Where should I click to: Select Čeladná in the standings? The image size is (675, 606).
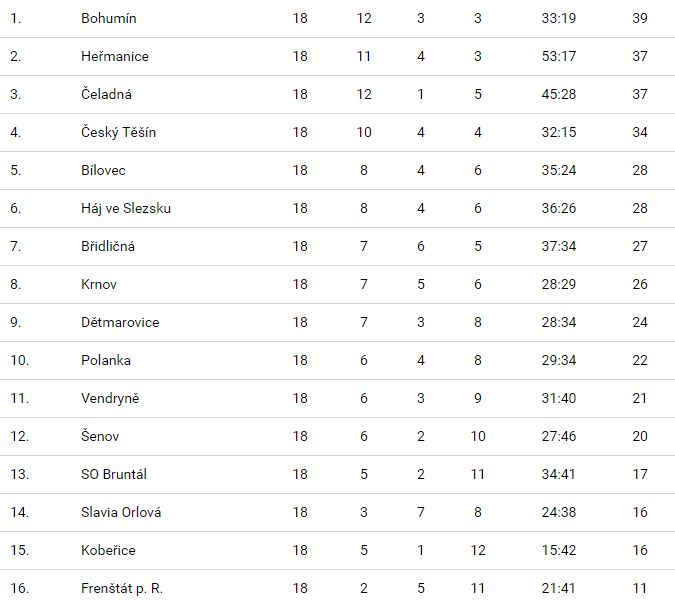tap(107, 94)
